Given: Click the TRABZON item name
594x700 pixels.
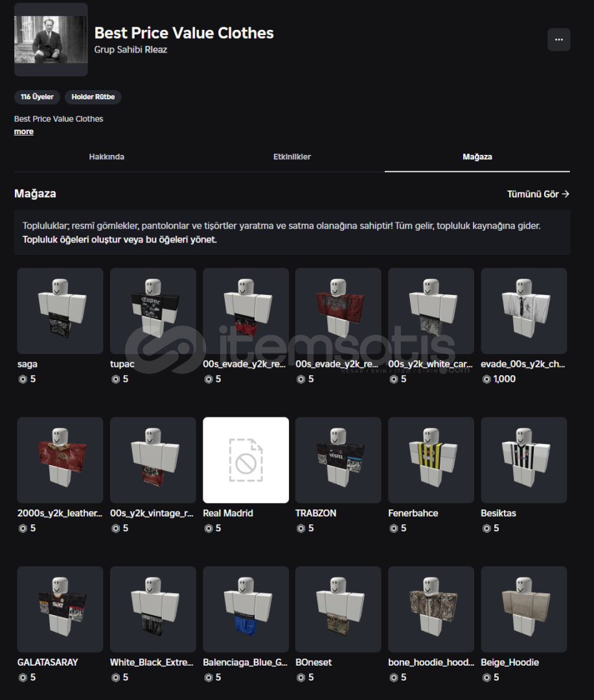Looking at the screenshot, I should (316, 513).
